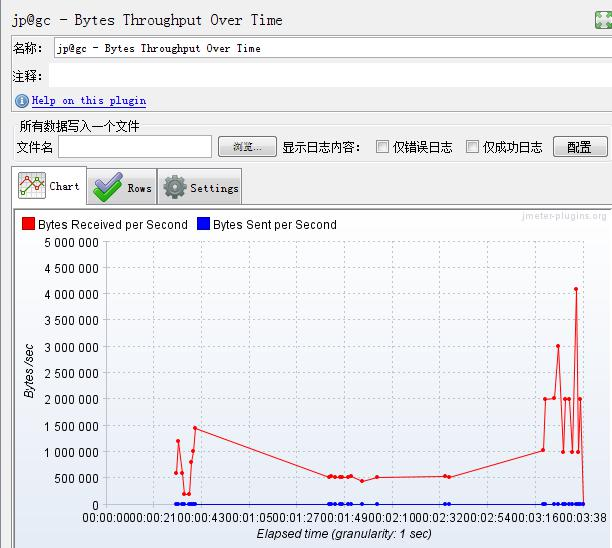Click the green expand icon at top right
The width and height of the screenshot is (612, 548).
[x=601, y=19]
